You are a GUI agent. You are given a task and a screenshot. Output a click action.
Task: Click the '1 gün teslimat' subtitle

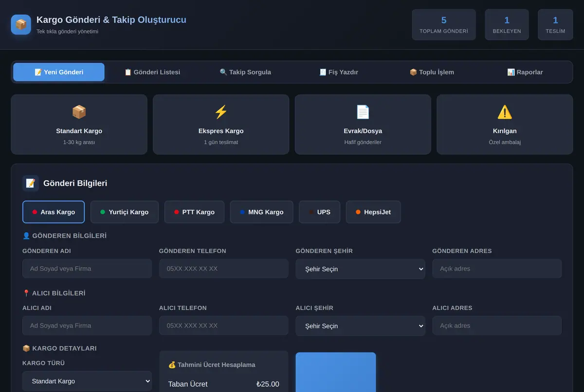pos(221,143)
